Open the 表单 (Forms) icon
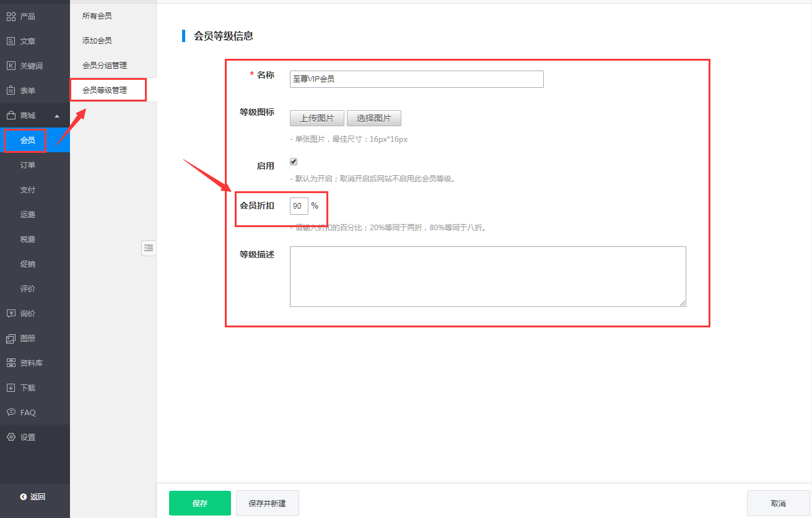812x518 pixels. [11, 90]
